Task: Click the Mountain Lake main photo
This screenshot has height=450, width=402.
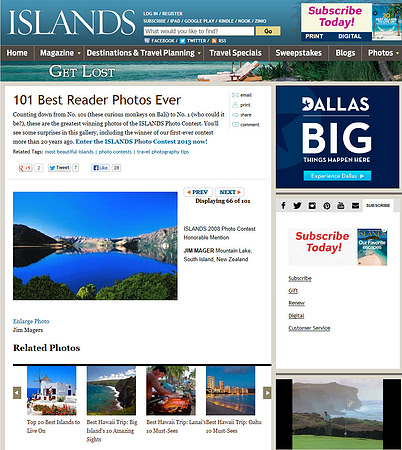Action: (x=95, y=246)
